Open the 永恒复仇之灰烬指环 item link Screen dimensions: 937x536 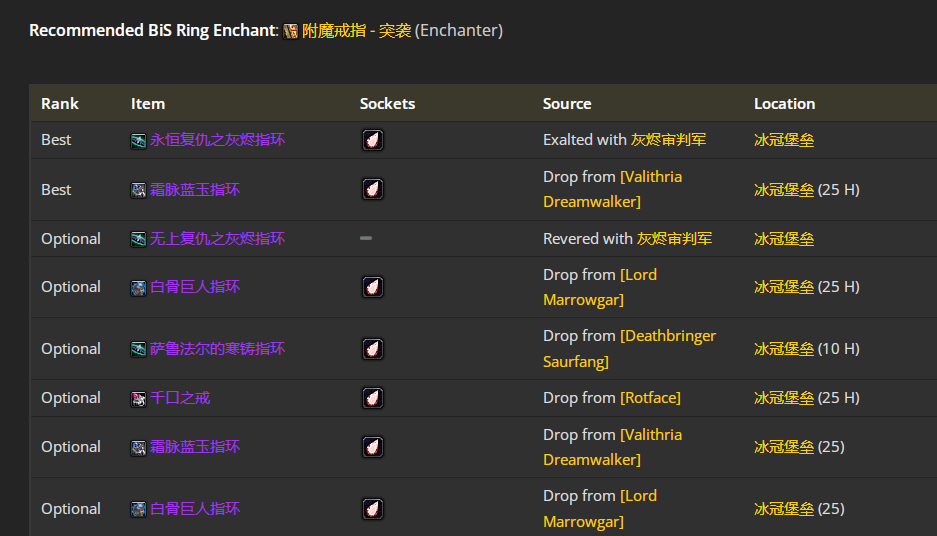pyautogui.click(x=217, y=140)
